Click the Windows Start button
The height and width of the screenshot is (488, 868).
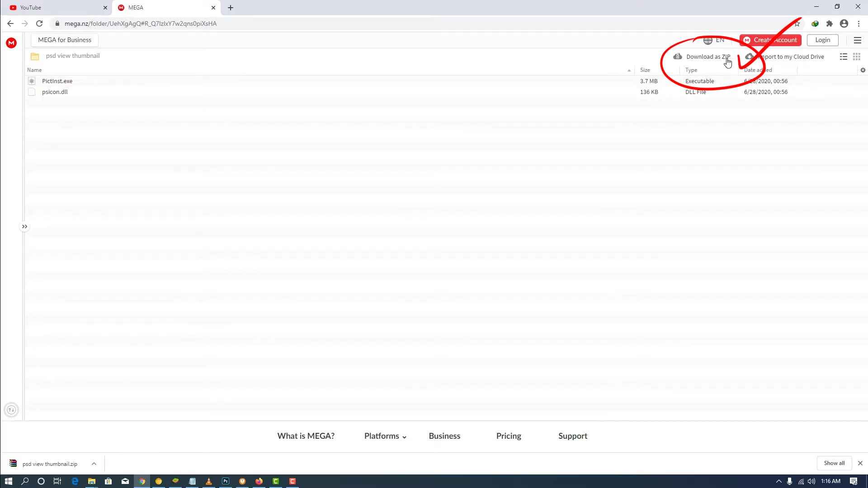point(8,481)
